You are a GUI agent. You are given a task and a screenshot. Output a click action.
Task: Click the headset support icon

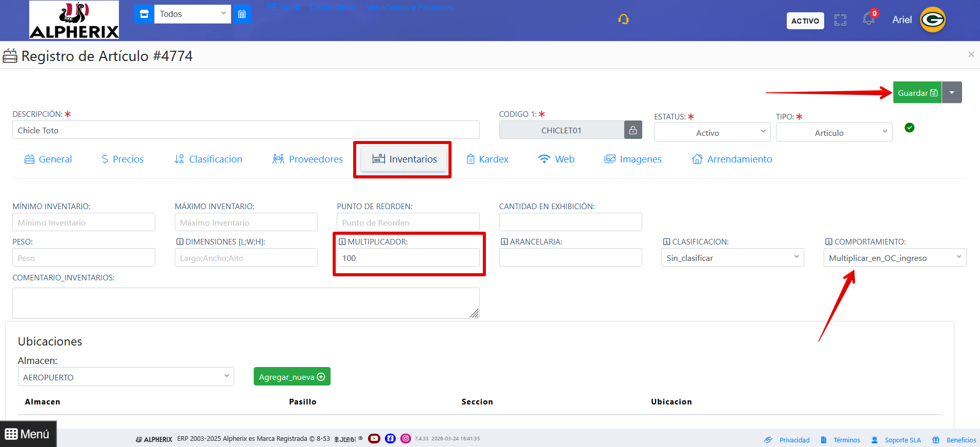click(623, 19)
